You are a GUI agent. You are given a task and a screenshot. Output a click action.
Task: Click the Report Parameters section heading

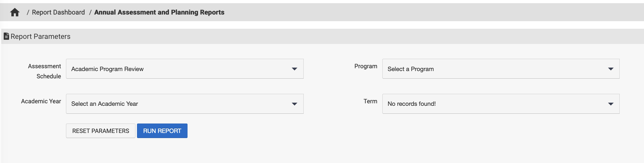click(x=40, y=37)
